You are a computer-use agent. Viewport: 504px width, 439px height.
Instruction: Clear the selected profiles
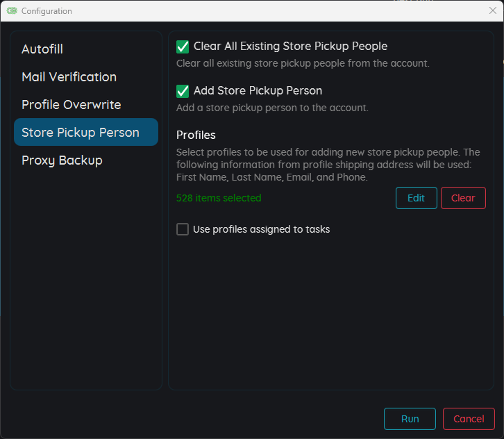coord(463,198)
